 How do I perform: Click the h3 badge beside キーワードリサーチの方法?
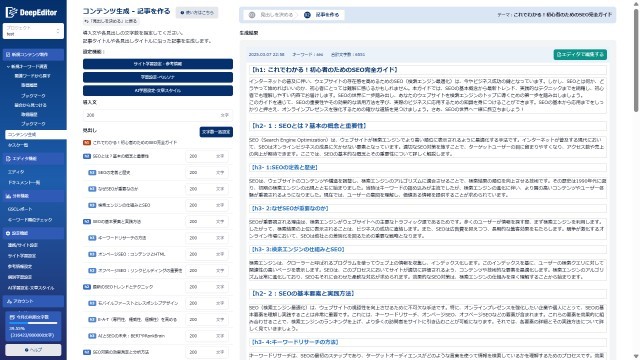click(92, 238)
